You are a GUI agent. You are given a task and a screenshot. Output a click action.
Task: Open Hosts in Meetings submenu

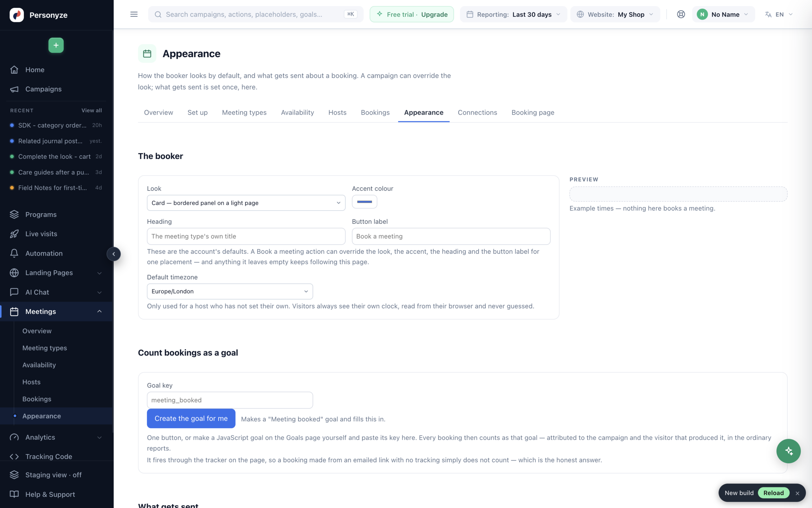click(x=31, y=382)
